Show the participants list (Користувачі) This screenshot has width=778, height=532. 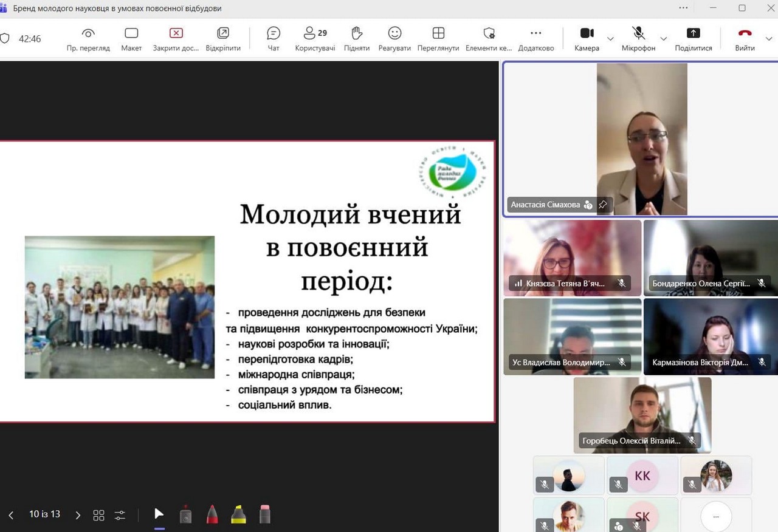(315, 38)
